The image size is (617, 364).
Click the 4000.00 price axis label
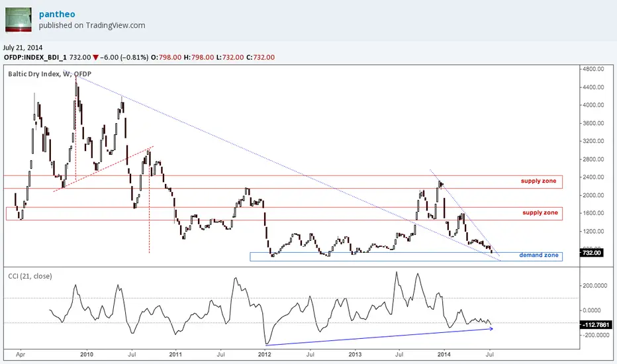tap(593, 105)
